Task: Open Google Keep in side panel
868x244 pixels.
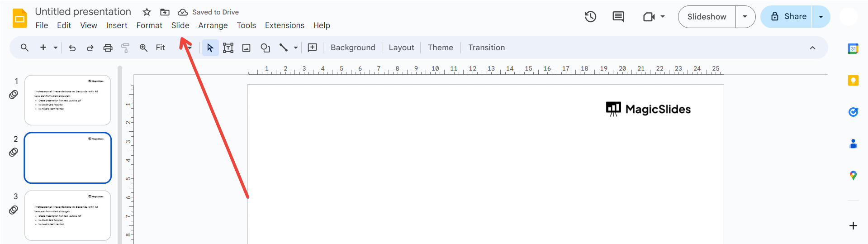Action: [x=853, y=81]
